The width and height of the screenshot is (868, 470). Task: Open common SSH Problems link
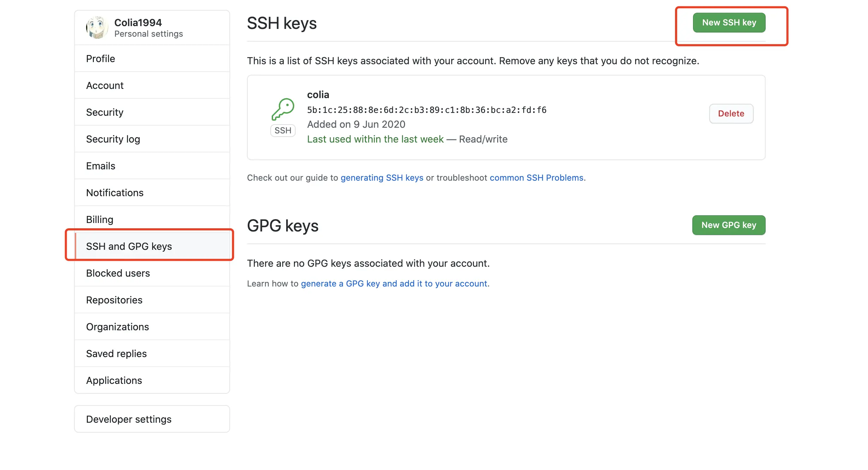[536, 178]
